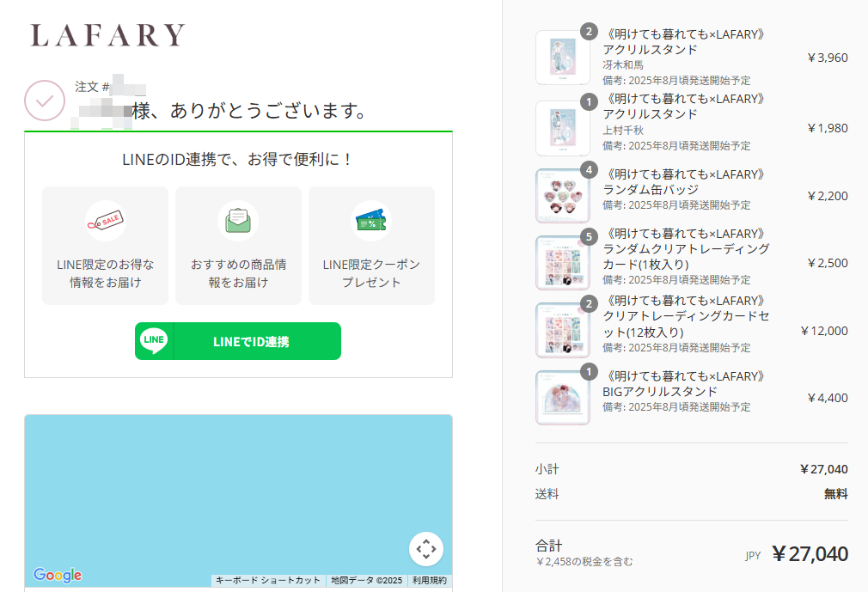Click the 小計 subtotal label

pyautogui.click(x=547, y=469)
